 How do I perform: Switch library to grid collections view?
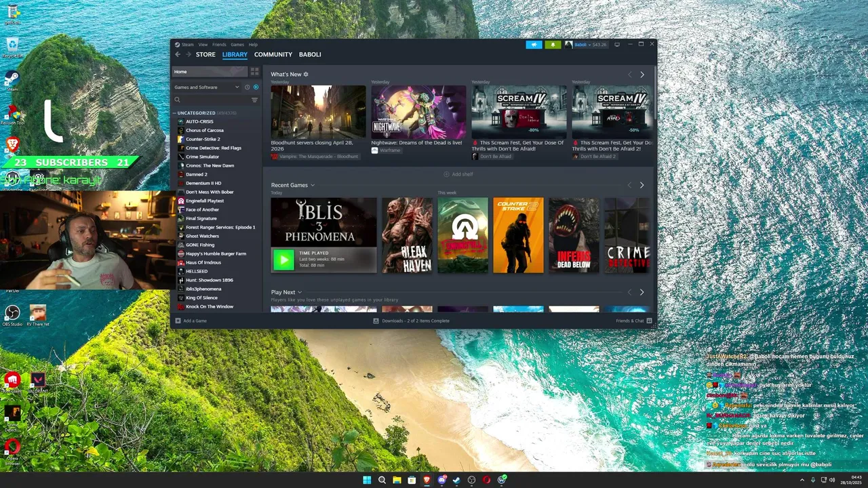click(254, 71)
